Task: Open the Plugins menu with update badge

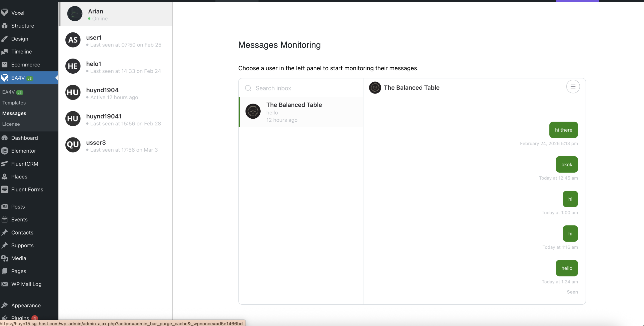Action: [20, 318]
